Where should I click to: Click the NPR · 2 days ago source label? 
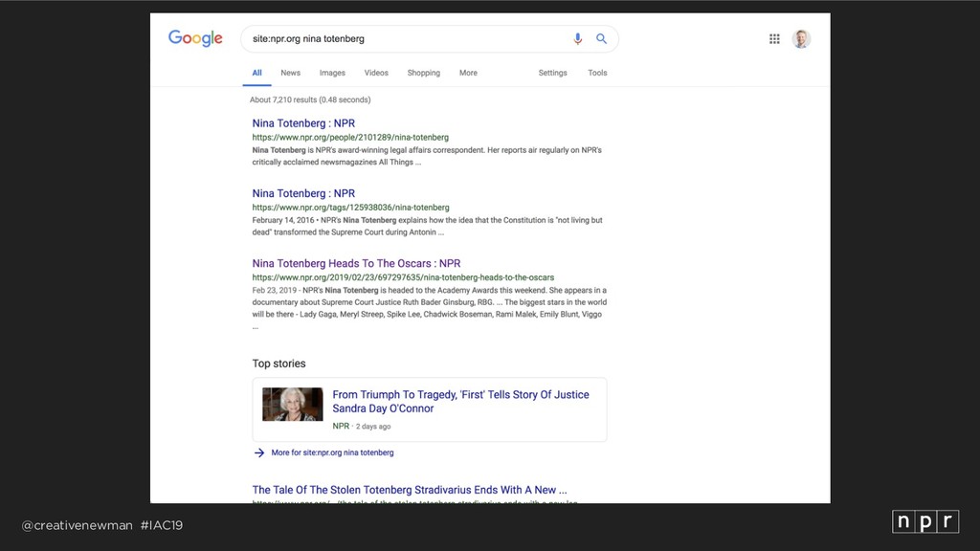361,427
